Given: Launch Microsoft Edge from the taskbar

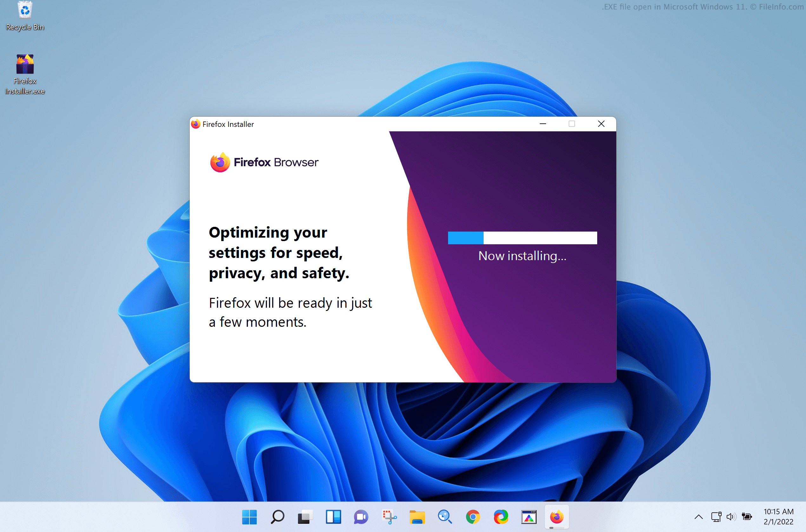Looking at the screenshot, I should pos(501,517).
